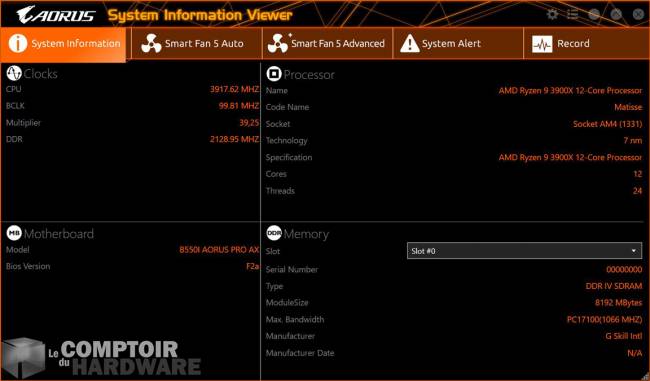This screenshot has width=650, height=381.
Task: Close the System Information Viewer window
Action: click(638, 15)
